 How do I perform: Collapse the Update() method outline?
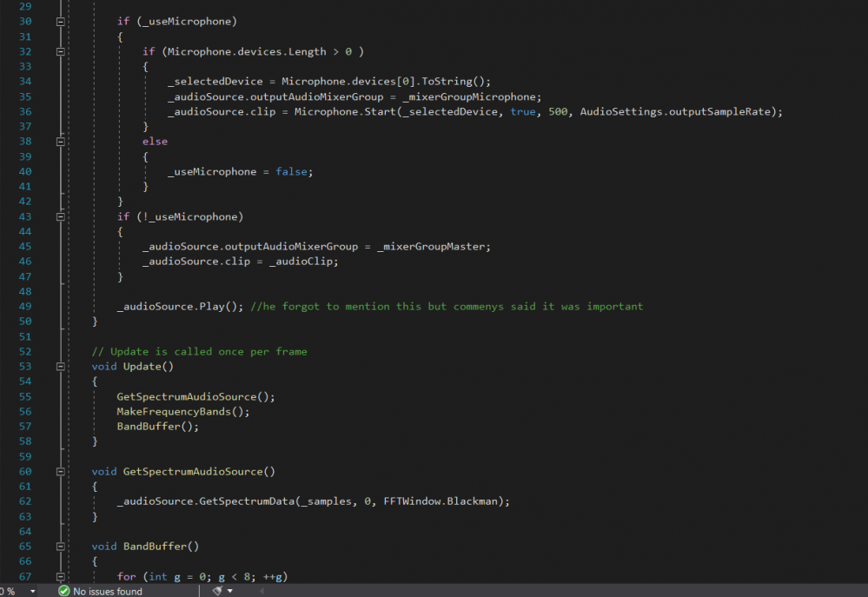pyautogui.click(x=60, y=367)
